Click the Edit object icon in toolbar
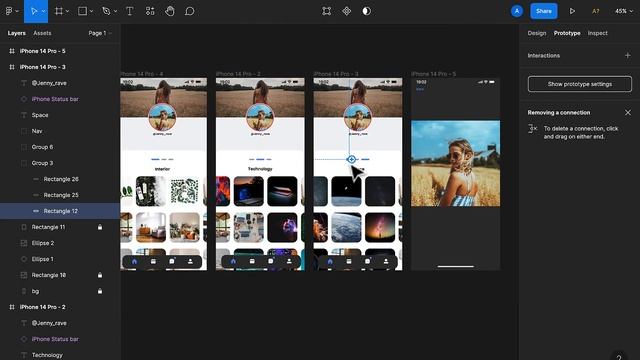The width and height of the screenshot is (640, 360). 327,11
